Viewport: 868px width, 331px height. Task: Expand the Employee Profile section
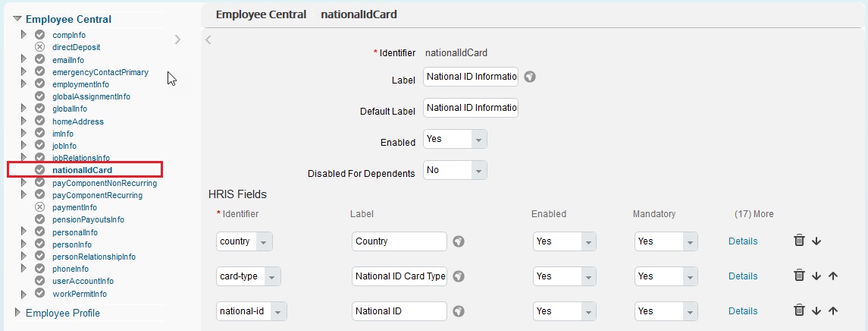[x=17, y=312]
